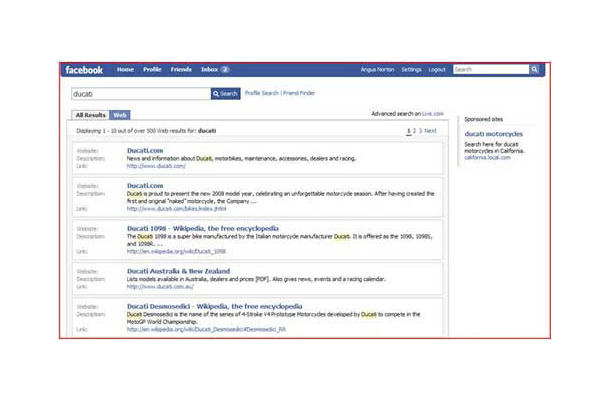Image resolution: width=610 pixels, height=400 pixels.
Task: Open the Live.com advanced search link
Action: click(433, 114)
